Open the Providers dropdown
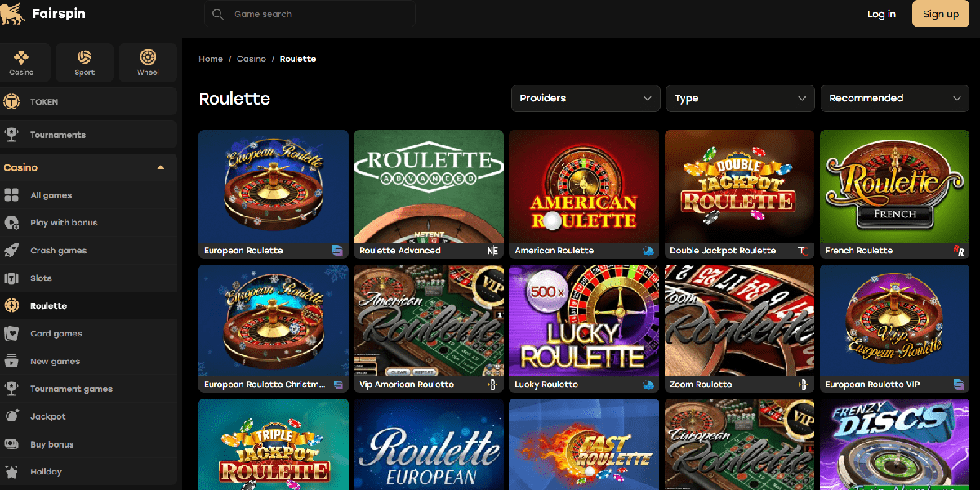Image resolution: width=980 pixels, height=490 pixels. (585, 98)
